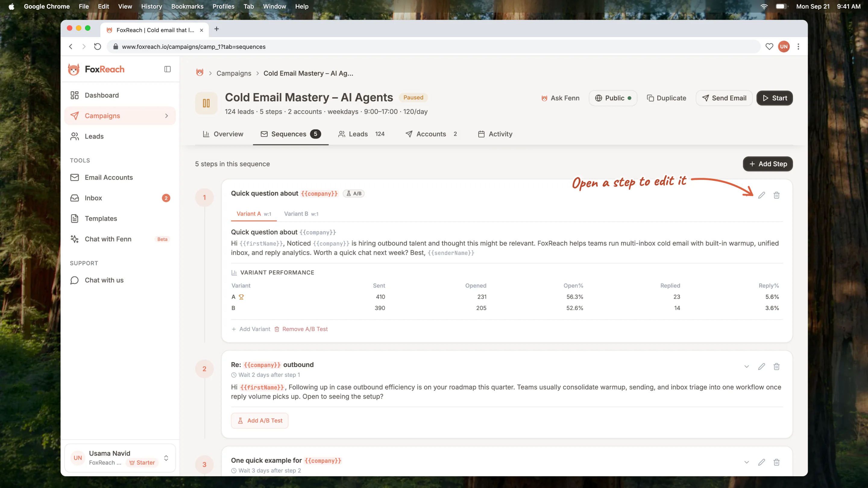Click the Starter plan badge
The image size is (868, 488).
point(142,462)
